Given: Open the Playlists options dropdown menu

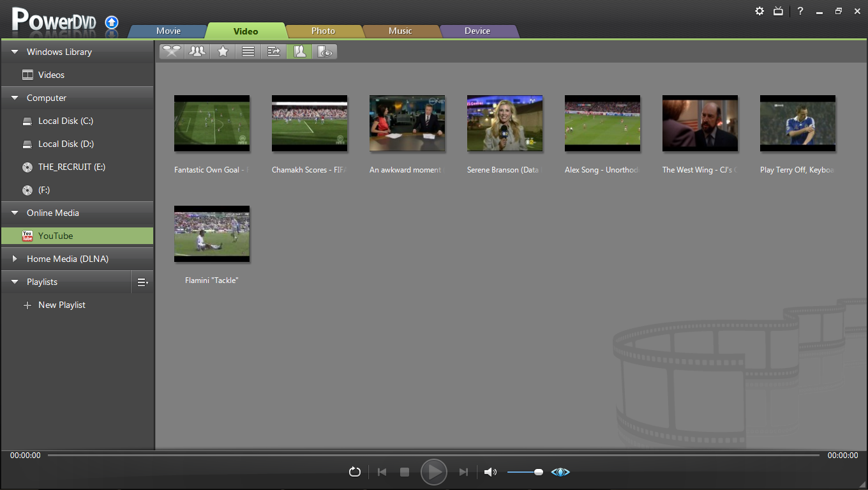Looking at the screenshot, I should point(142,282).
